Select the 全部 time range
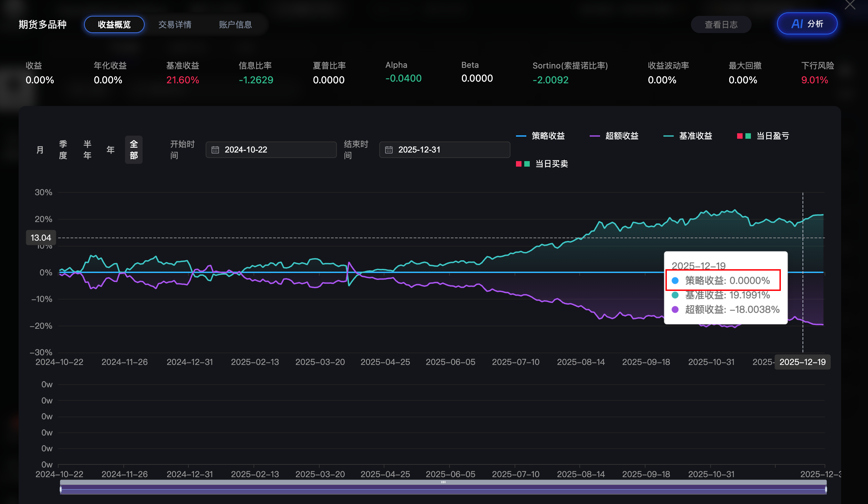 (134, 150)
